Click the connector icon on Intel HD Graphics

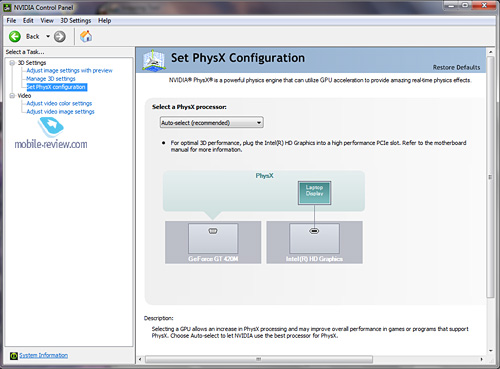tap(314, 231)
